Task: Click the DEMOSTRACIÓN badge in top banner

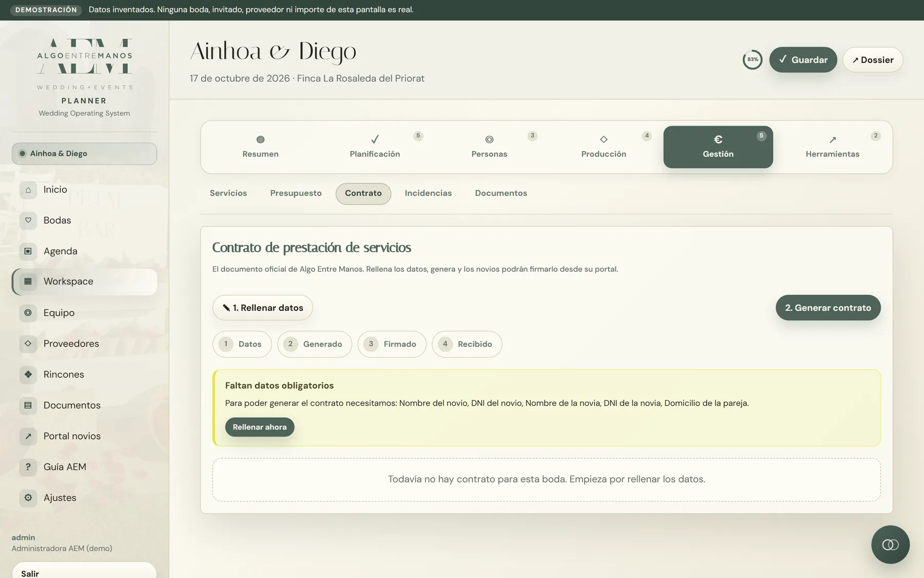Action: point(46,10)
